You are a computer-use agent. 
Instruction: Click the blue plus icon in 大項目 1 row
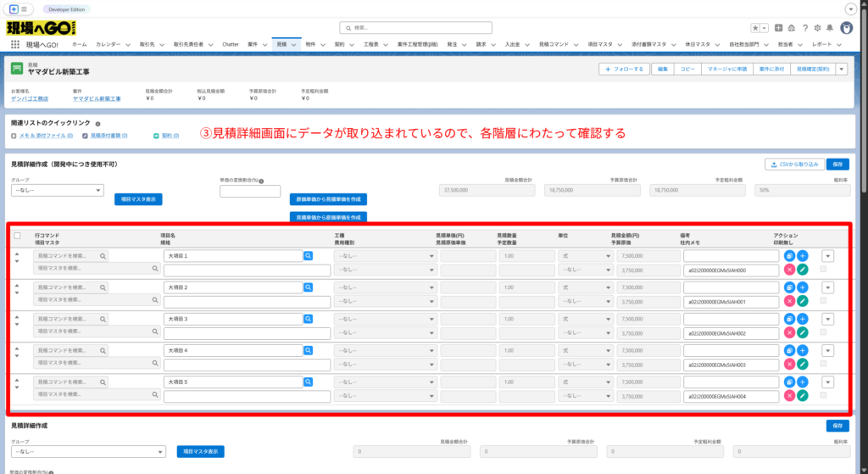(x=803, y=255)
